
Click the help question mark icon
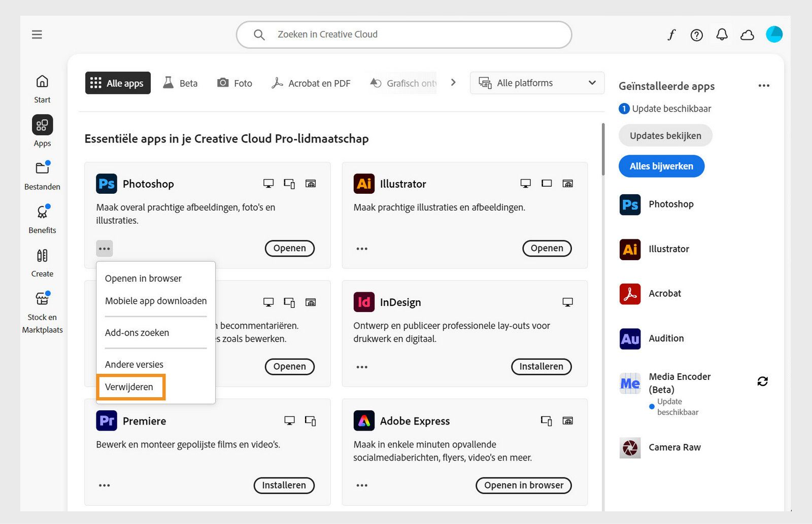tap(696, 34)
